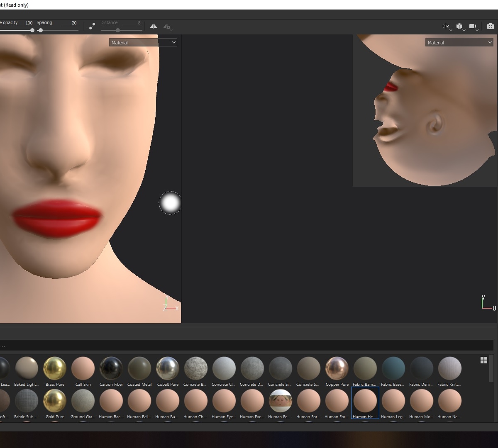Open the 3D/2D view mode icon

[447, 27]
